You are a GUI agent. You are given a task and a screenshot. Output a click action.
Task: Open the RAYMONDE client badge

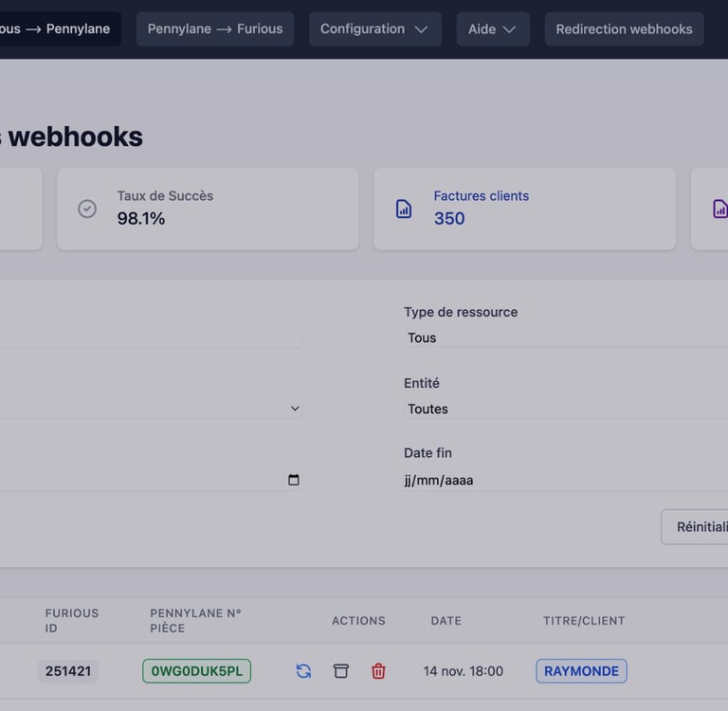(581, 670)
